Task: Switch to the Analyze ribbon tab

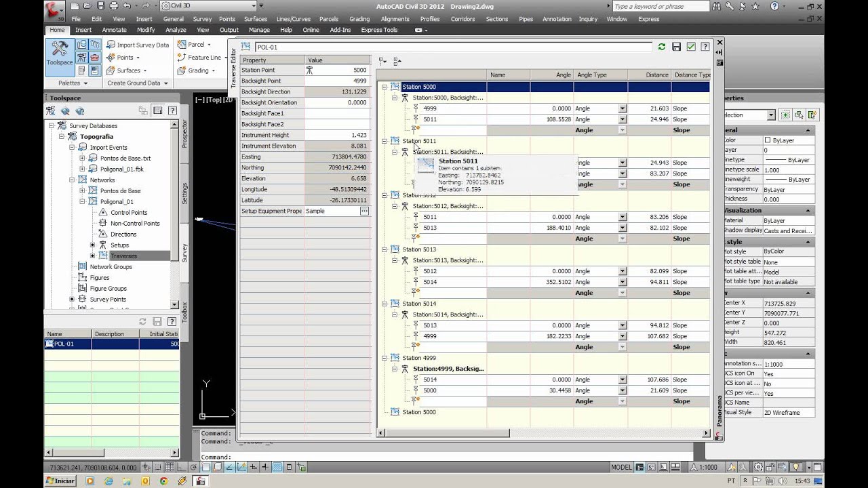Action: click(176, 30)
